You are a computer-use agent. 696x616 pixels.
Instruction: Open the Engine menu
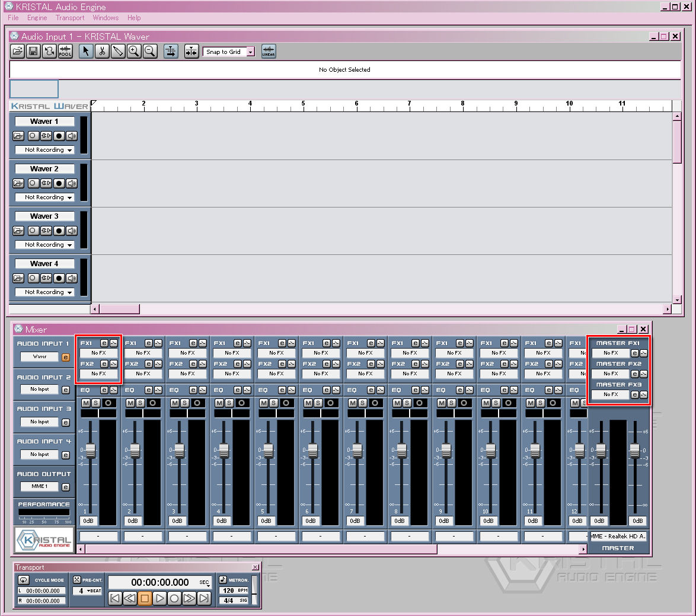click(x=37, y=18)
